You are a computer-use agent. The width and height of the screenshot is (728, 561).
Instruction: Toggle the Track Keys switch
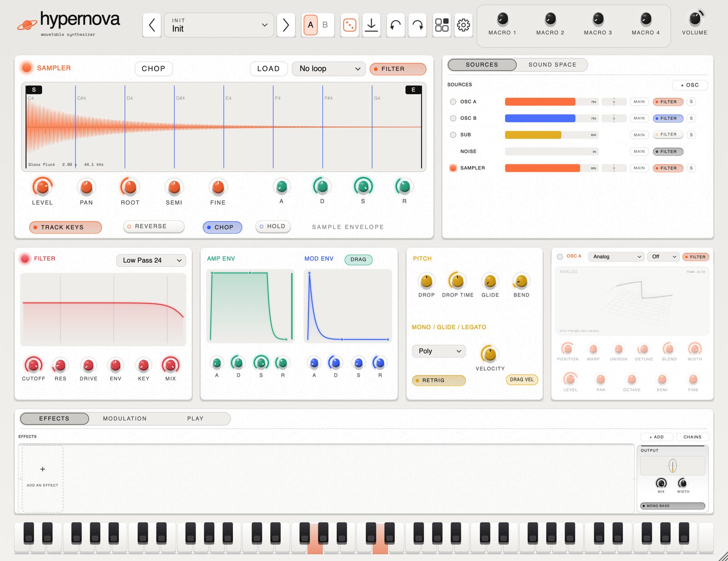(x=66, y=227)
